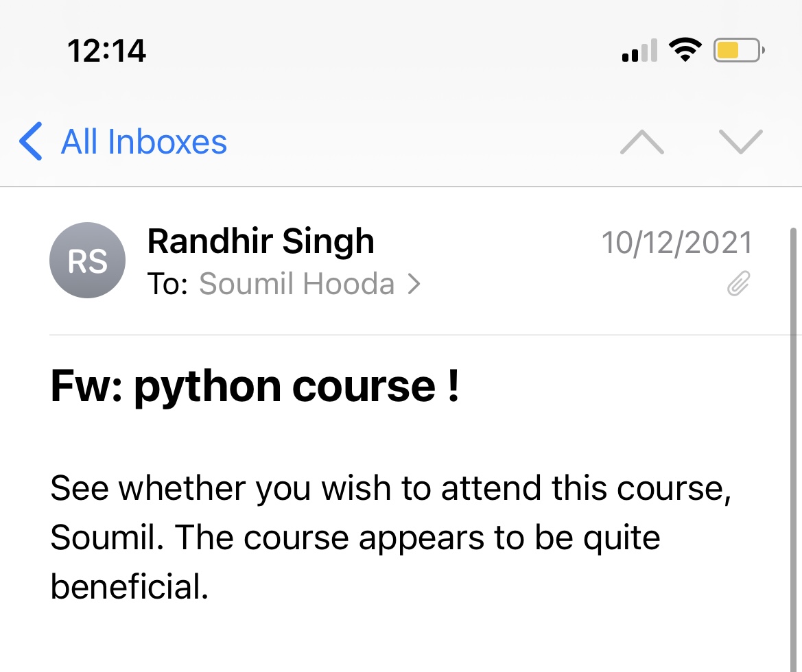Return to All Inboxes
Viewport: 802px width, 672px height.
[143, 142]
